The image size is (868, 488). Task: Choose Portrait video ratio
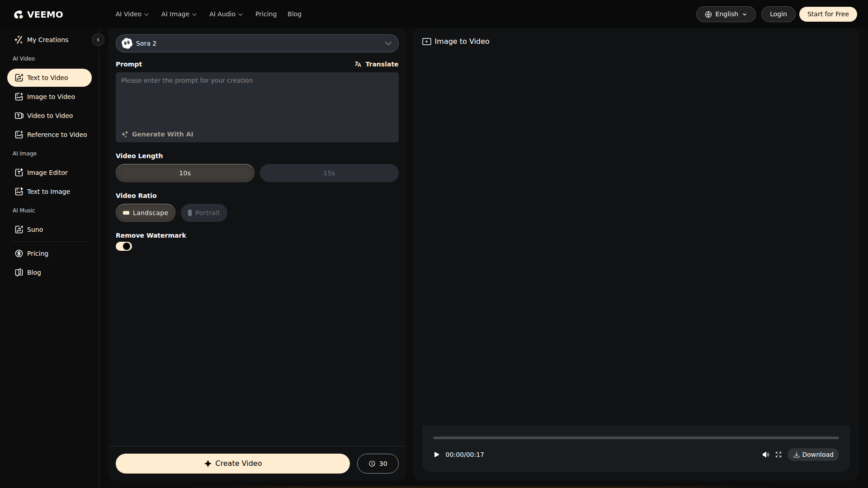tap(204, 213)
